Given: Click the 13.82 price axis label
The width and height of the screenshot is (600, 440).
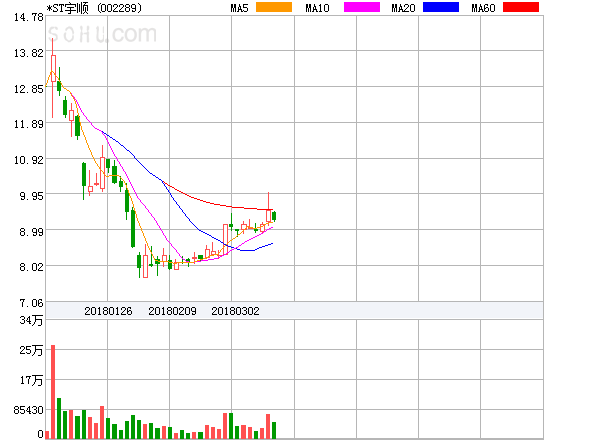Looking at the screenshot, I should (29, 53).
